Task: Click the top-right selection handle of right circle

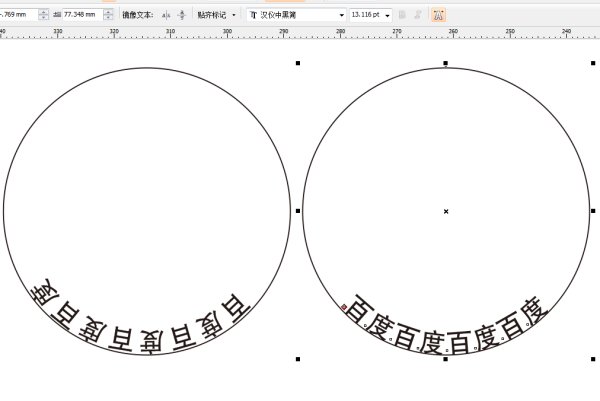Action: click(x=593, y=63)
